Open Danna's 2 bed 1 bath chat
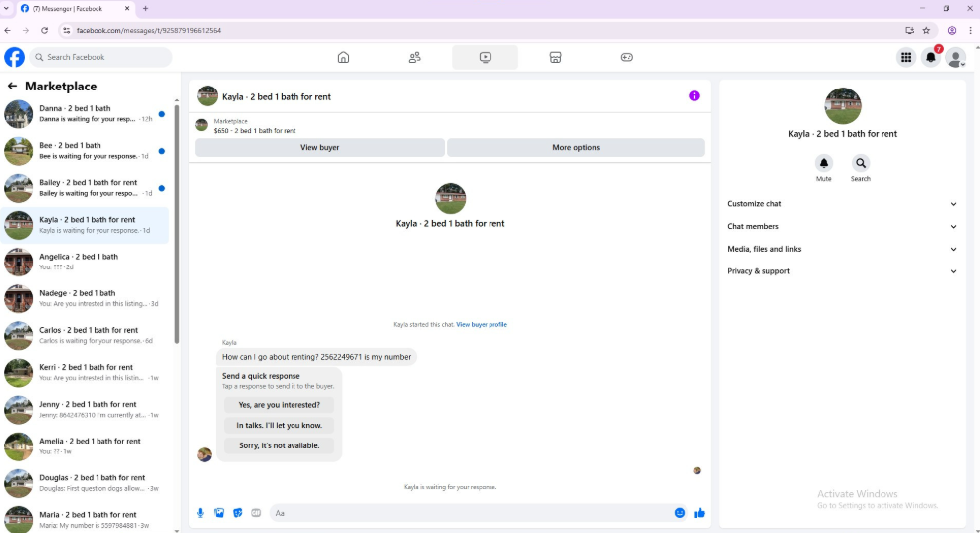This screenshot has width=980, height=533. 85,113
